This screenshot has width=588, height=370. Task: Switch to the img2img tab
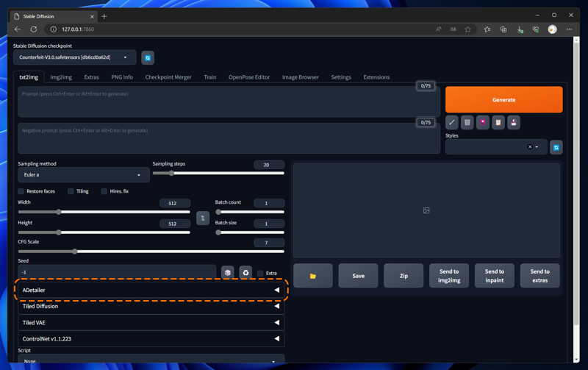tap(61, 77)
